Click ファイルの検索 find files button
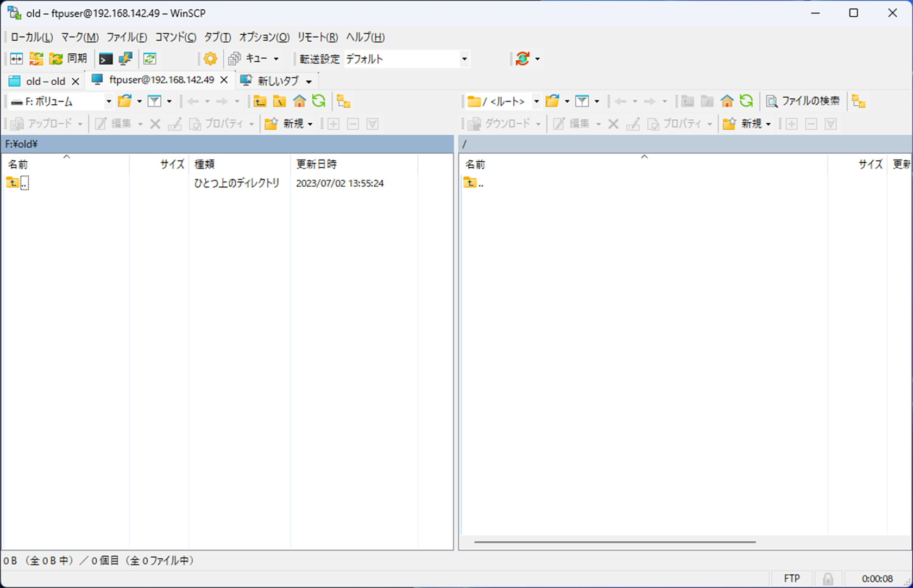Viewport: 913px width, 588px height. pyautogui.click(x=803, y=101)
